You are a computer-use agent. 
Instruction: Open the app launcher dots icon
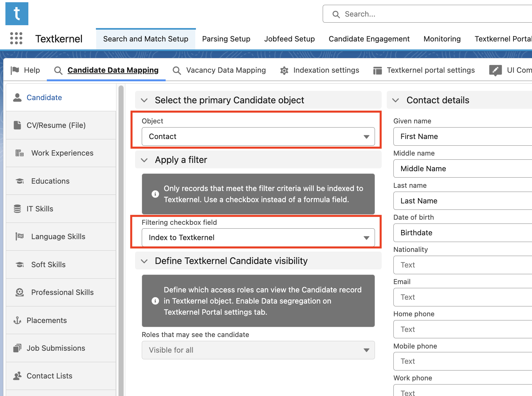click(x=16, y=38)
